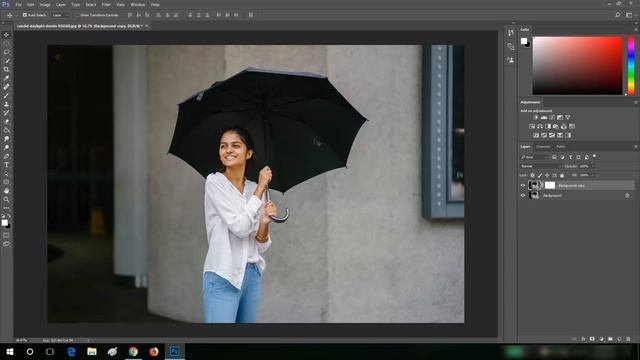
Task: Toggle lock all padlock icon
Action: coord(562,176)
